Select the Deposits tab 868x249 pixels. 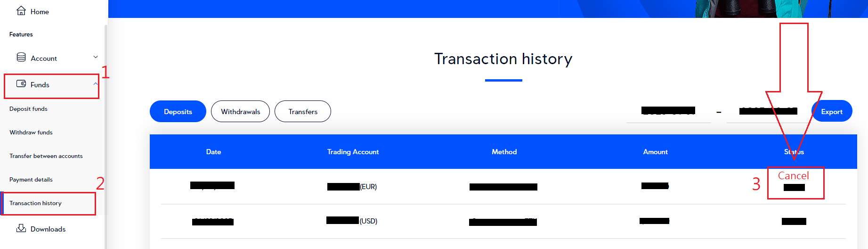(x=178, y=112)
